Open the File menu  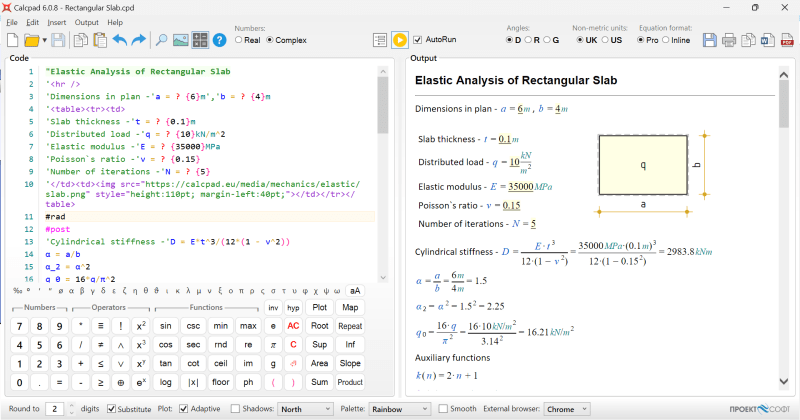click(x=12, y=22)
